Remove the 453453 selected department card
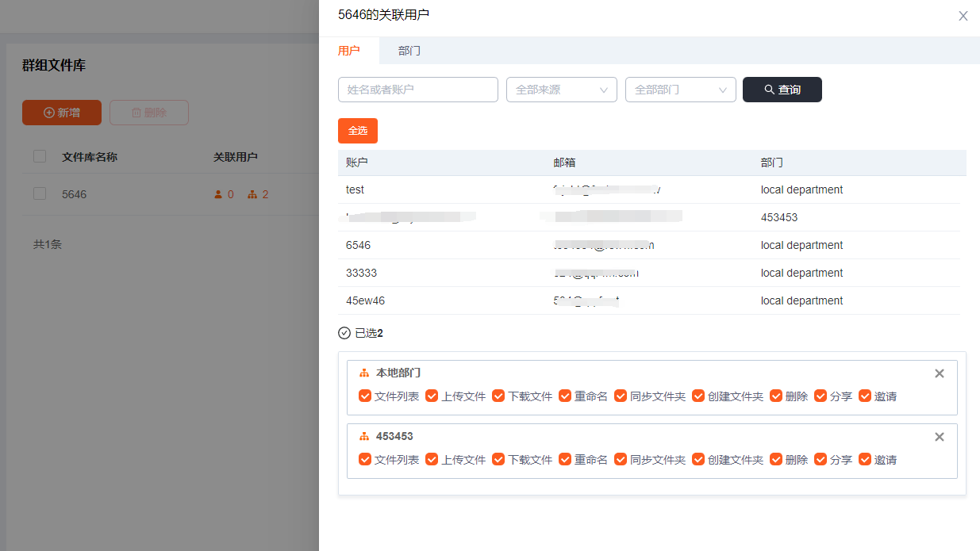This screenshot has height=551, width=980. (939, 437)
